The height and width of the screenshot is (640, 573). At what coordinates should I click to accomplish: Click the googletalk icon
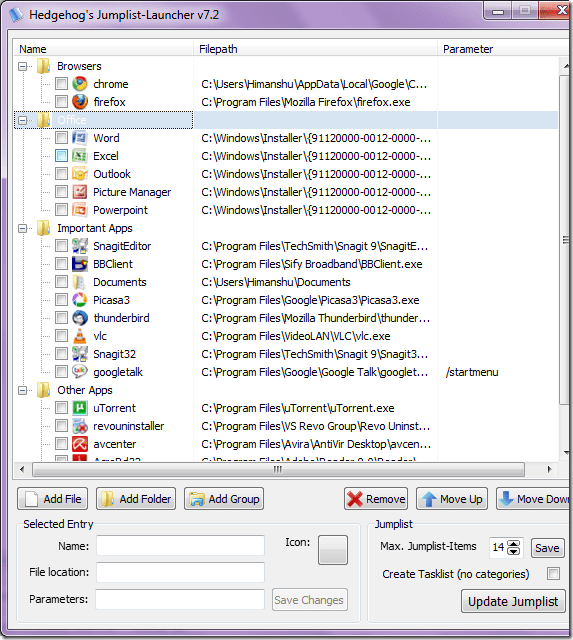(x=80, y=371)
